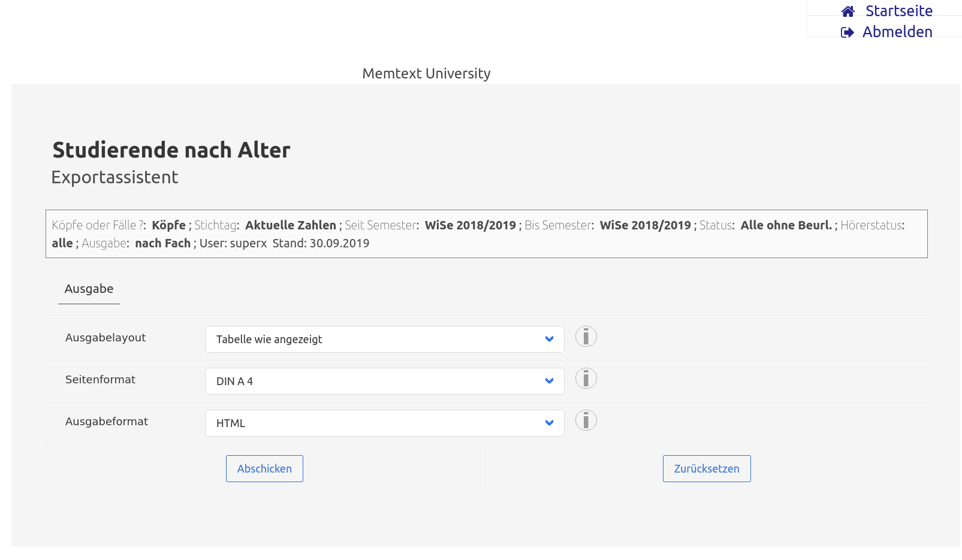Click chevron arrow of Seitenformat dropdown
Image resolution: width=962 pixels, height=560 pixels.
tap(549, 381)
